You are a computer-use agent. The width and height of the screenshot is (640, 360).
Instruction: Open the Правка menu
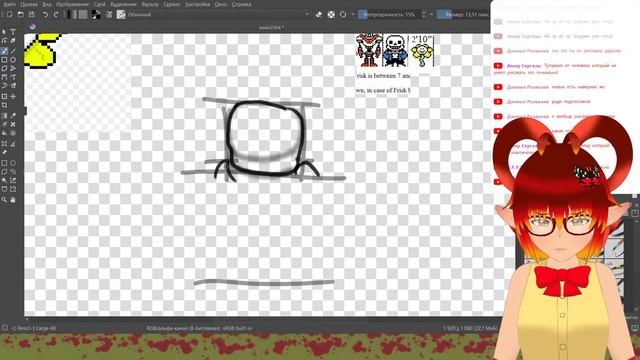click(x=29, y=4)
